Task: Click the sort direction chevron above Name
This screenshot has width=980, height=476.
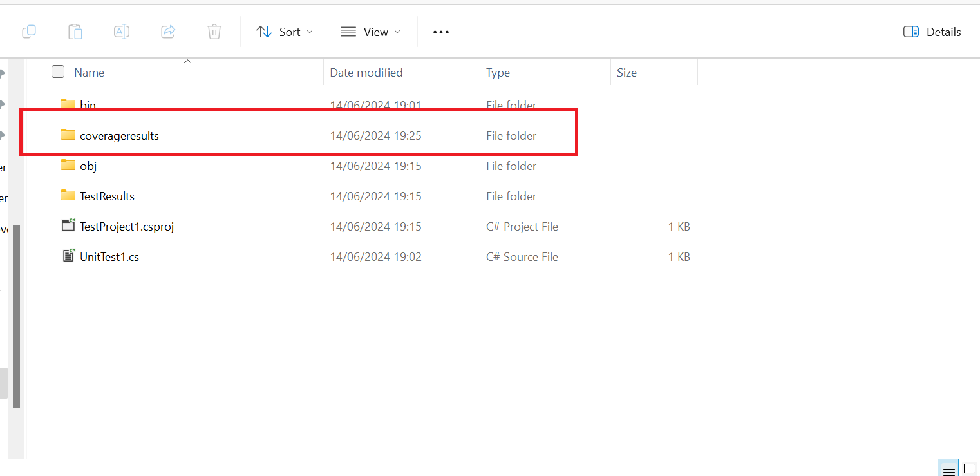Action: (x=187, y=61)
